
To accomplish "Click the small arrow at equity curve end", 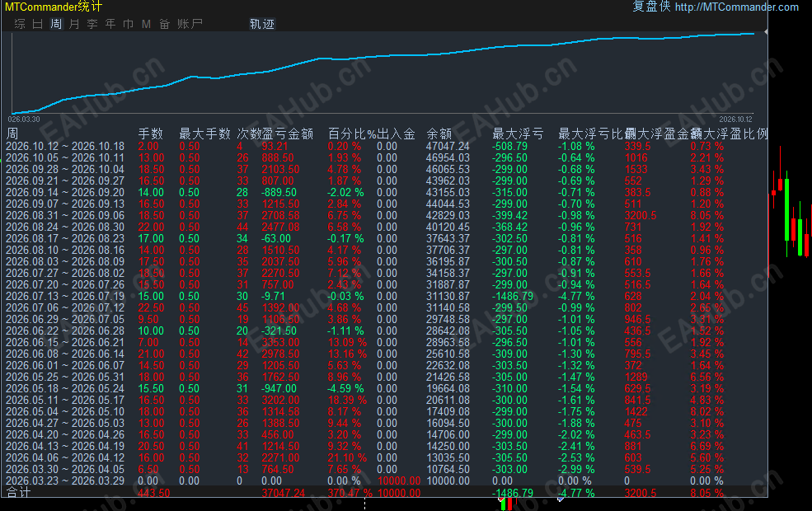I will click(765, 32).
